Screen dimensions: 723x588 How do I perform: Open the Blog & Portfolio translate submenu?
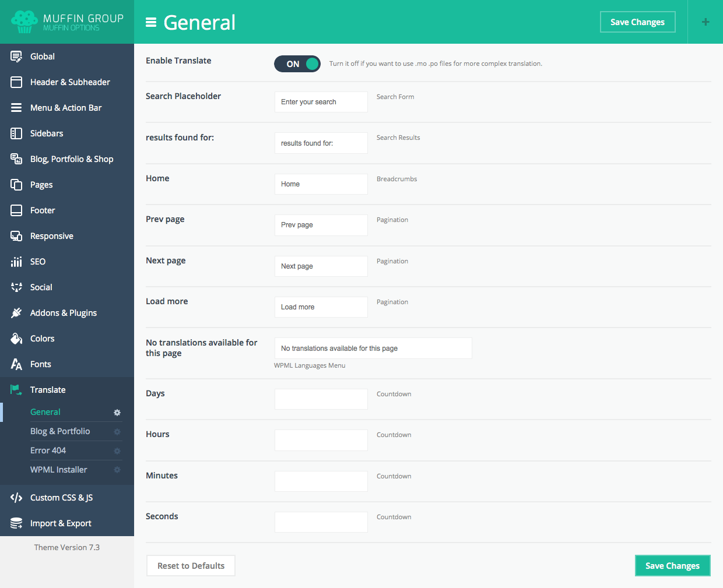60,431
